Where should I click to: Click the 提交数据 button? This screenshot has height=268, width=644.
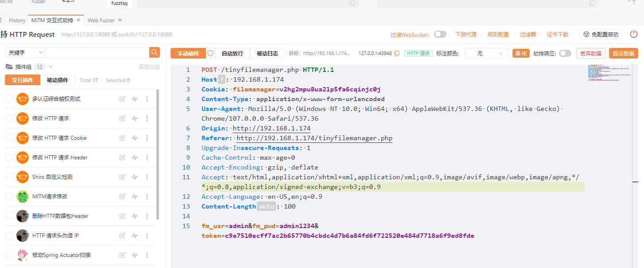pos(623,53)
